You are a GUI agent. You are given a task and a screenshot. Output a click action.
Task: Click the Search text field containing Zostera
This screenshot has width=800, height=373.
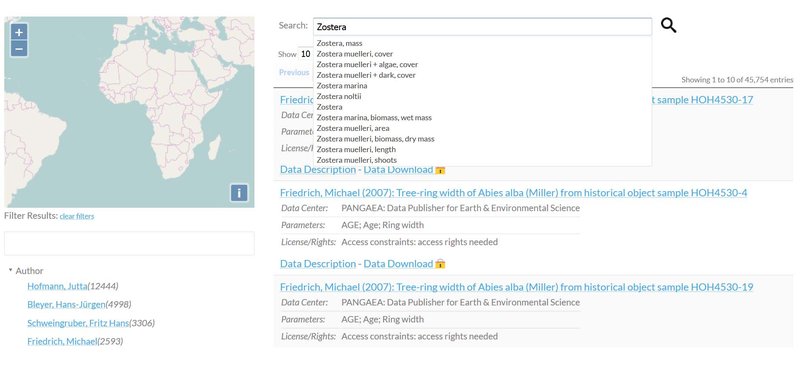[482, 27]
